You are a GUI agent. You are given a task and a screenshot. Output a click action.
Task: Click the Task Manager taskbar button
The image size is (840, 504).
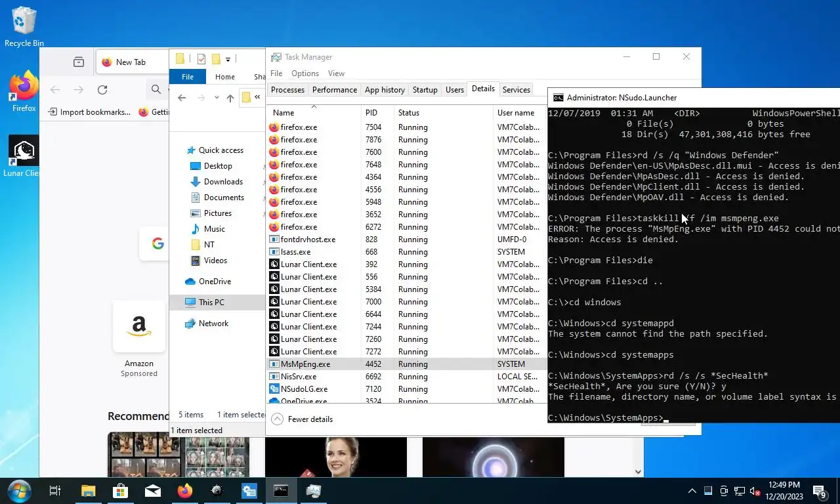tap(313, 491)
